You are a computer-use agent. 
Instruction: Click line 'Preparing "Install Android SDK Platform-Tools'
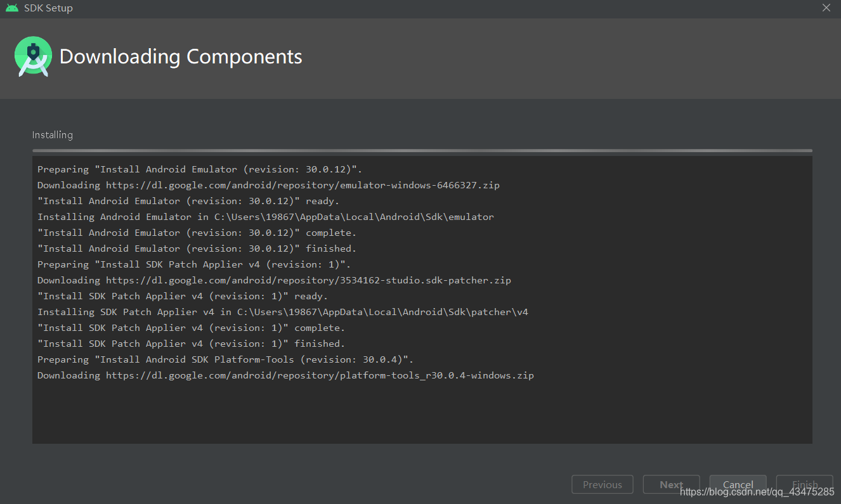coord(226,359)
